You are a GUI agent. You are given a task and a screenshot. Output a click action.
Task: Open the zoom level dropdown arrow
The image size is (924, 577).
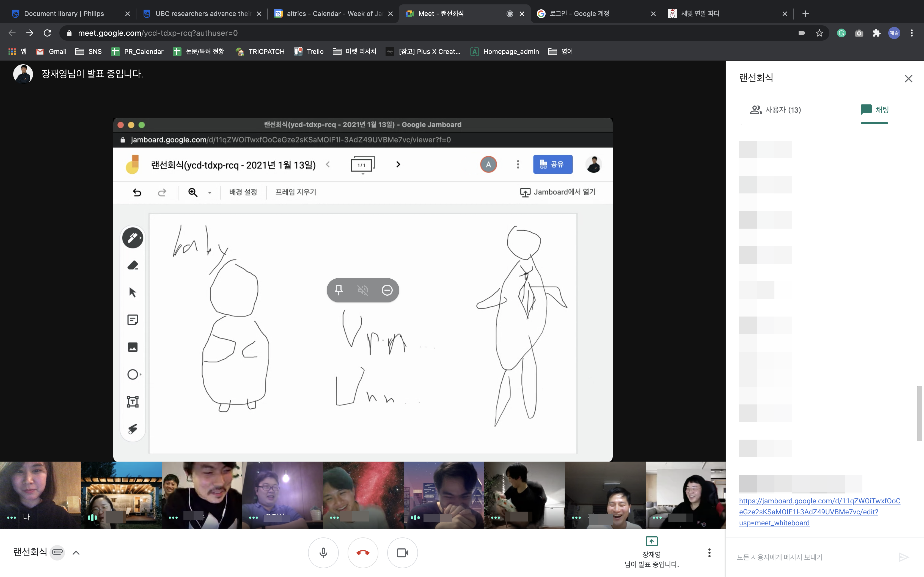tap(210, 193)
